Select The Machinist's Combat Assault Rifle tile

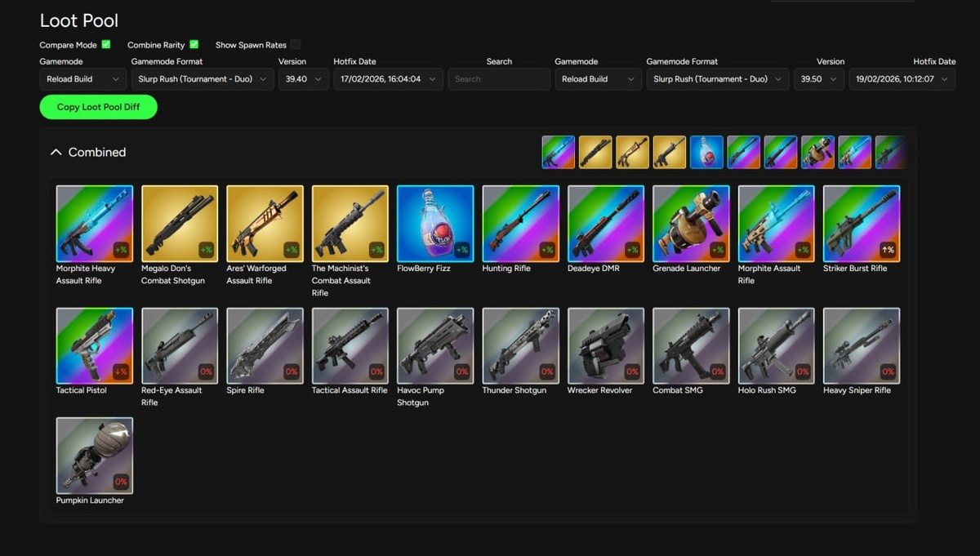pyautogui.click(x=350, y=224)
